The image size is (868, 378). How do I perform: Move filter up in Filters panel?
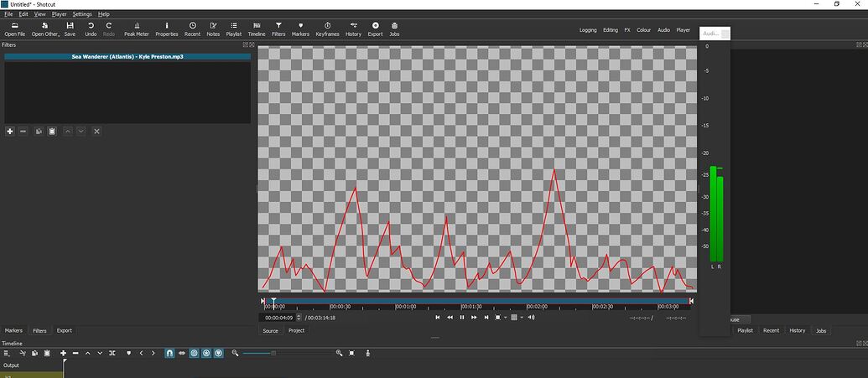point(68,131)
